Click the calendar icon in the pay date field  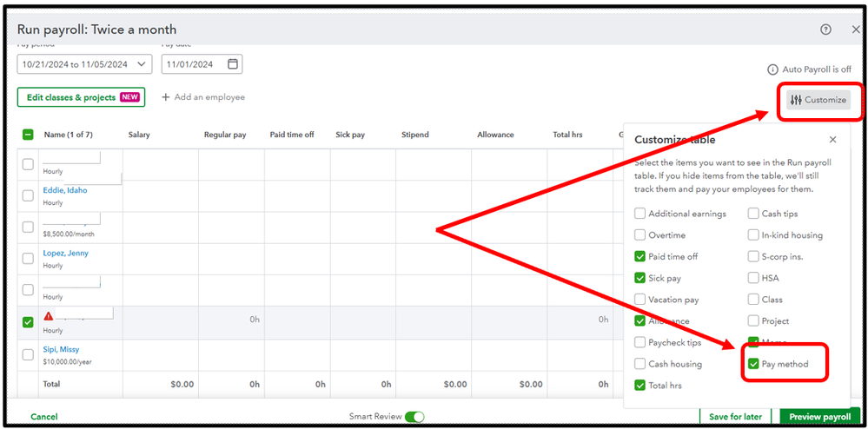click(233, 64)
